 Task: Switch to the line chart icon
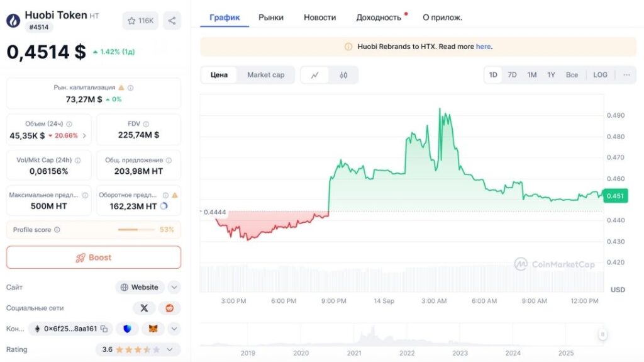pyautogui.click(x=315, y=75)
